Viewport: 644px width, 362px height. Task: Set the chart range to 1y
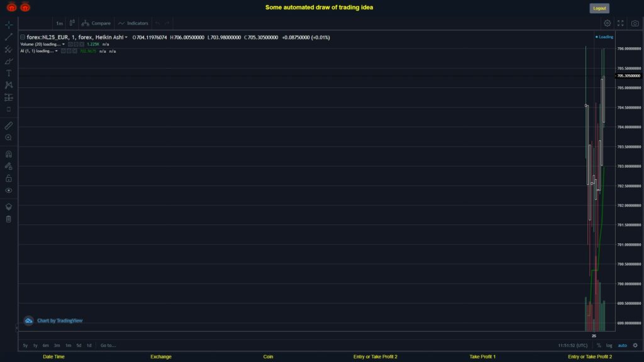35,346
